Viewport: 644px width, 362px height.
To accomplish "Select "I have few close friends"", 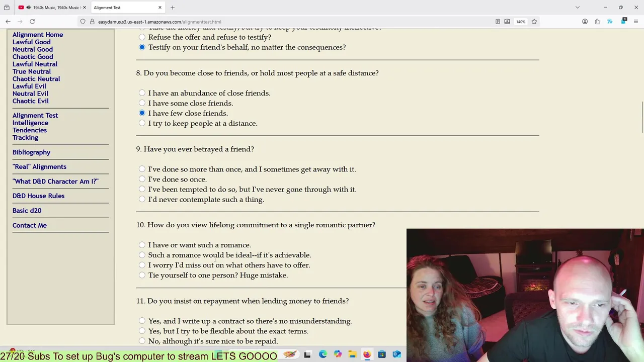I will pos(142,113).
